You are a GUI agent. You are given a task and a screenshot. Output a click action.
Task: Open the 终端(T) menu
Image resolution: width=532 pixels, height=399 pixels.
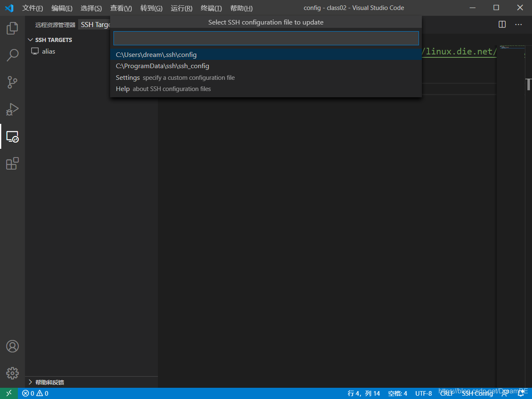click(x=211, y=8)
